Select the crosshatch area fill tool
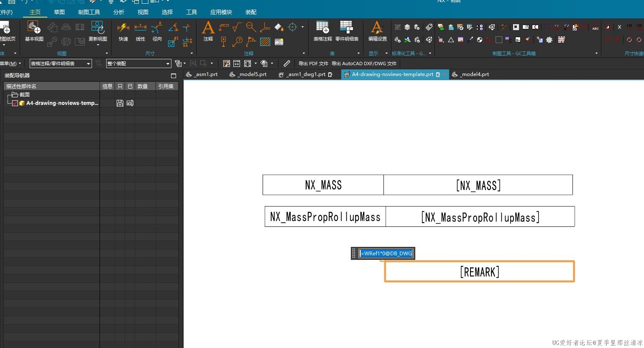 click(x=265, y=41)
